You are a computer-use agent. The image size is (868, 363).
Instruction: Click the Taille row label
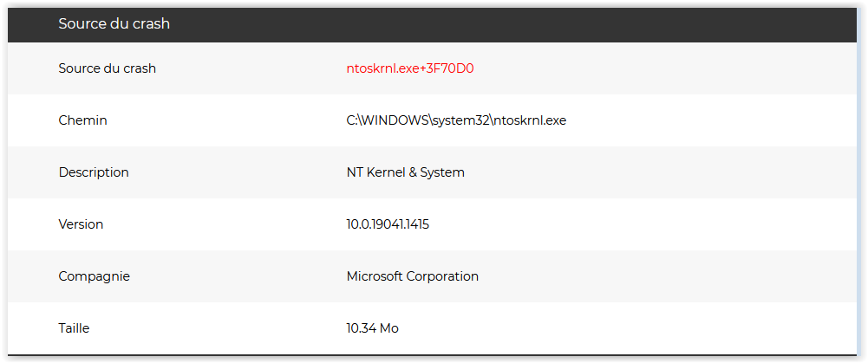[74, 328]
